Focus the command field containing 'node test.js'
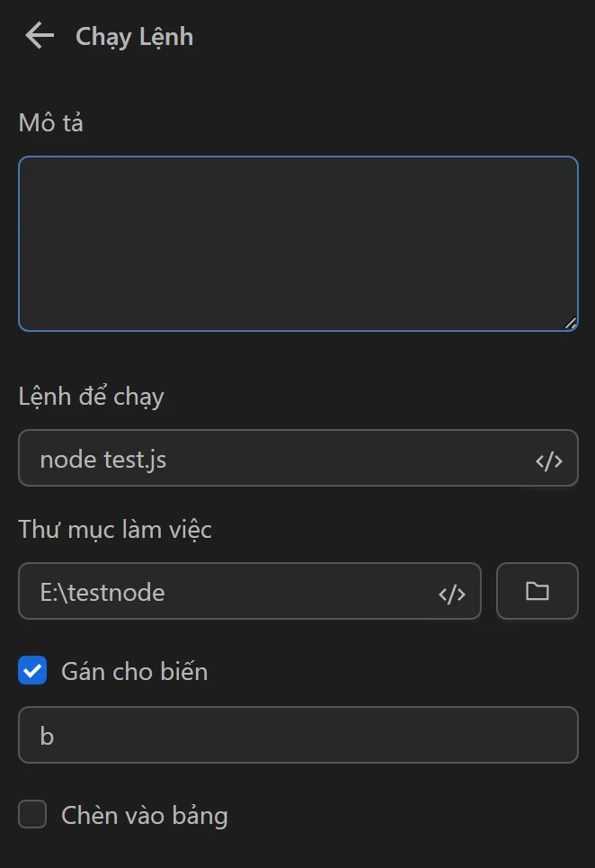This screenshot has width=595, height=868. (270, 459)
